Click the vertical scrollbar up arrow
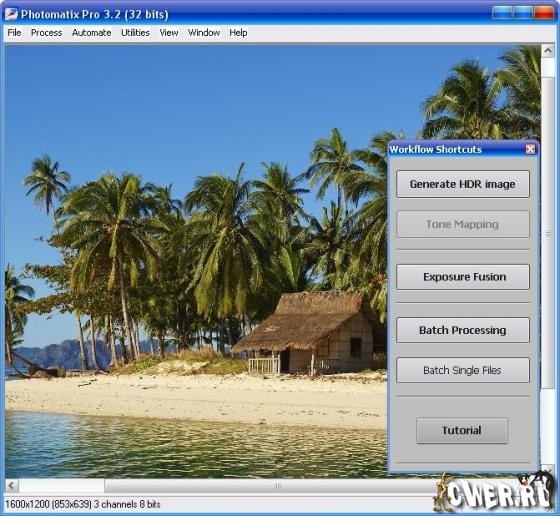The width and height of the screenshot is (560, 516). (x=548, y=51)
